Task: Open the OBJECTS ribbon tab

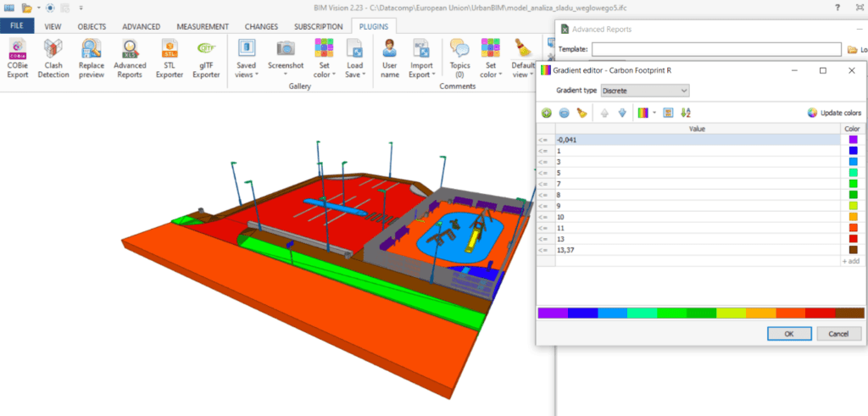Action: point(92,26)
